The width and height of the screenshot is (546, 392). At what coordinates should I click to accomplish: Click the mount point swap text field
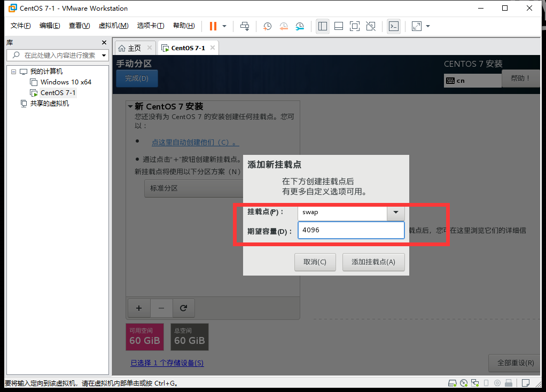click(x=342, y=213)
